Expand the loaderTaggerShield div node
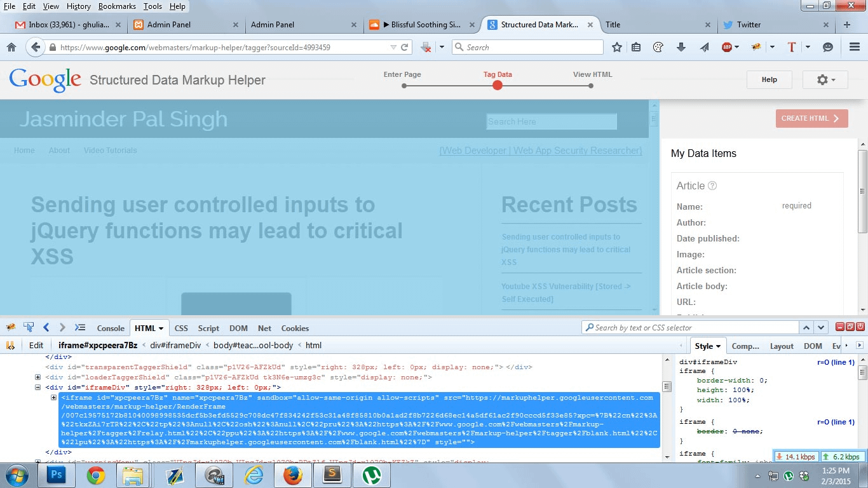 38,377
